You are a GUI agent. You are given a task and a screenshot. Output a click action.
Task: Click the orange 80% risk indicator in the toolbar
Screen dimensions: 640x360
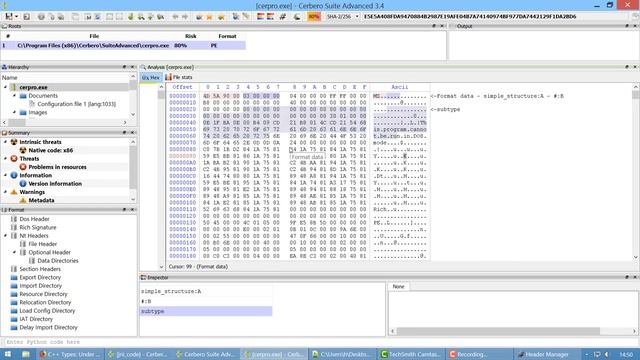pyautogui.click(x=314, y=17)
